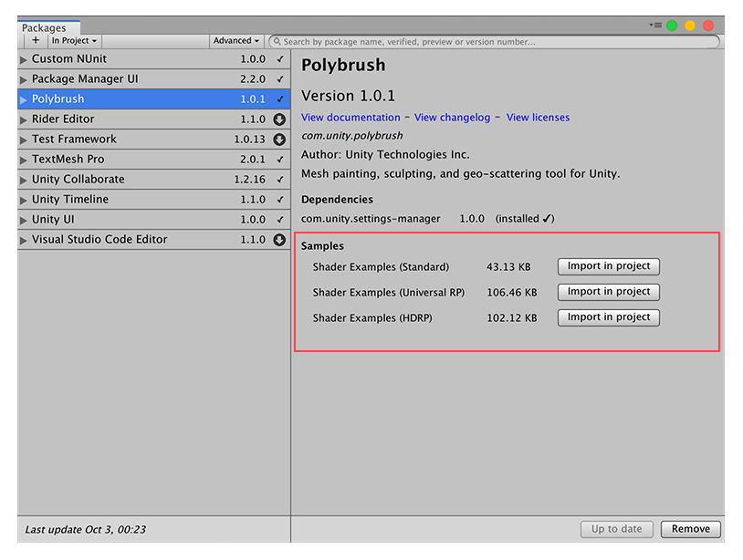Image resolution: width=743 pixels, height=560 pixels.
Task: Click the magnifier icon in the search bar
Action: point(276,41)
